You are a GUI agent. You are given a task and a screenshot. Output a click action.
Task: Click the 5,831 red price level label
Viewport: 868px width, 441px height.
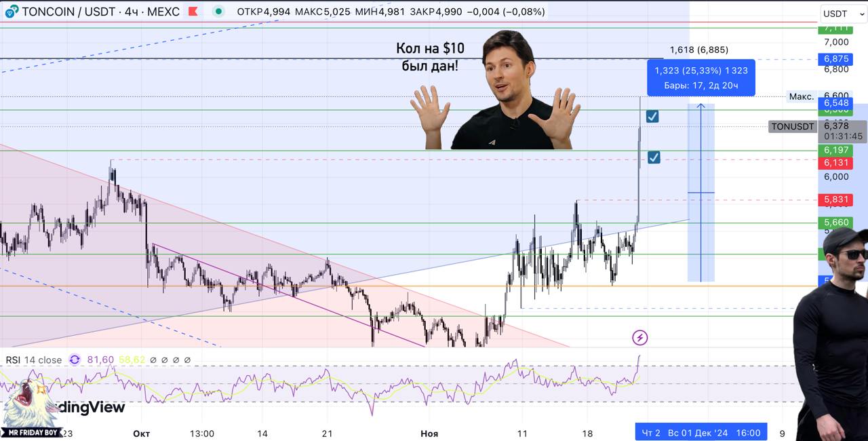point(836,199)
